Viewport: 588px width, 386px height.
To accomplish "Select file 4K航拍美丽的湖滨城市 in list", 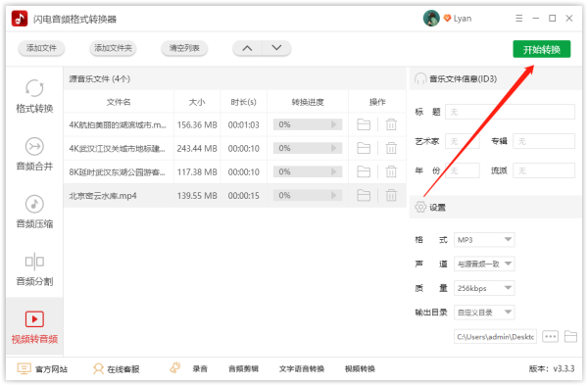I will (118, 124).
